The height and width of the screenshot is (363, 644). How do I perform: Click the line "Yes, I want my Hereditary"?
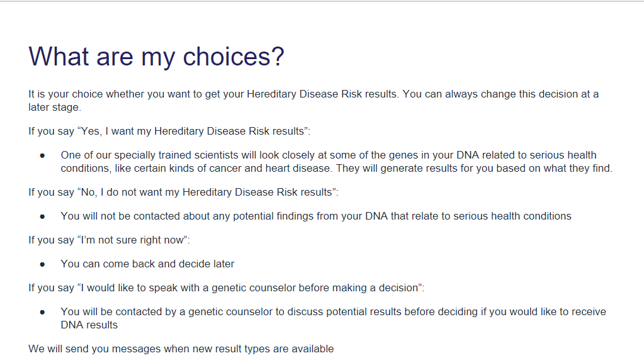pos(169,131)
